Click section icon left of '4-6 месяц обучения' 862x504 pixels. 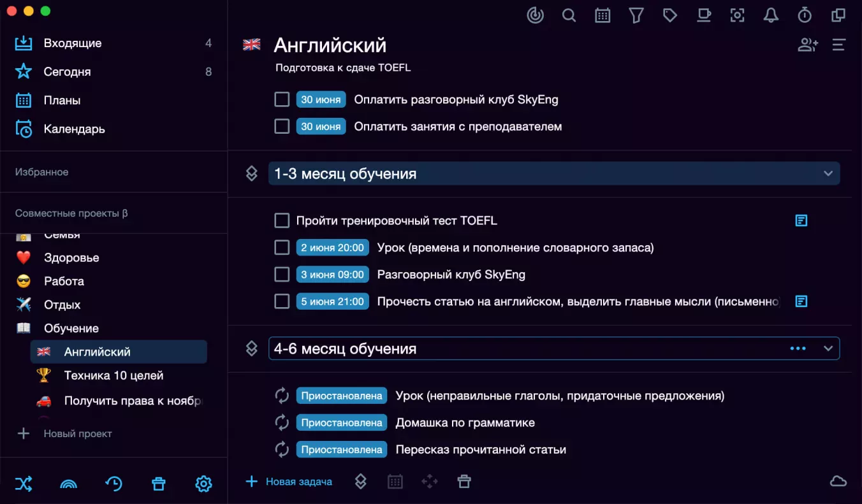coord(252,349)
